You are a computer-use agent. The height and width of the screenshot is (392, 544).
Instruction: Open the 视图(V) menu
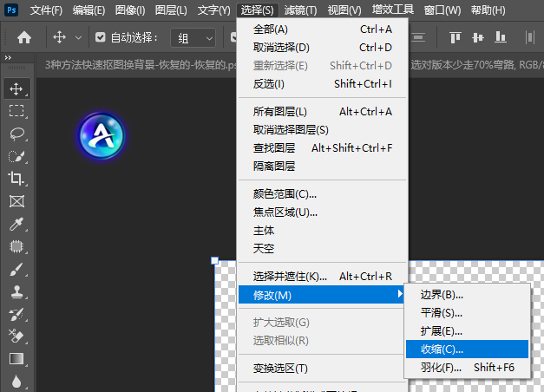click(x=344, y=10)
